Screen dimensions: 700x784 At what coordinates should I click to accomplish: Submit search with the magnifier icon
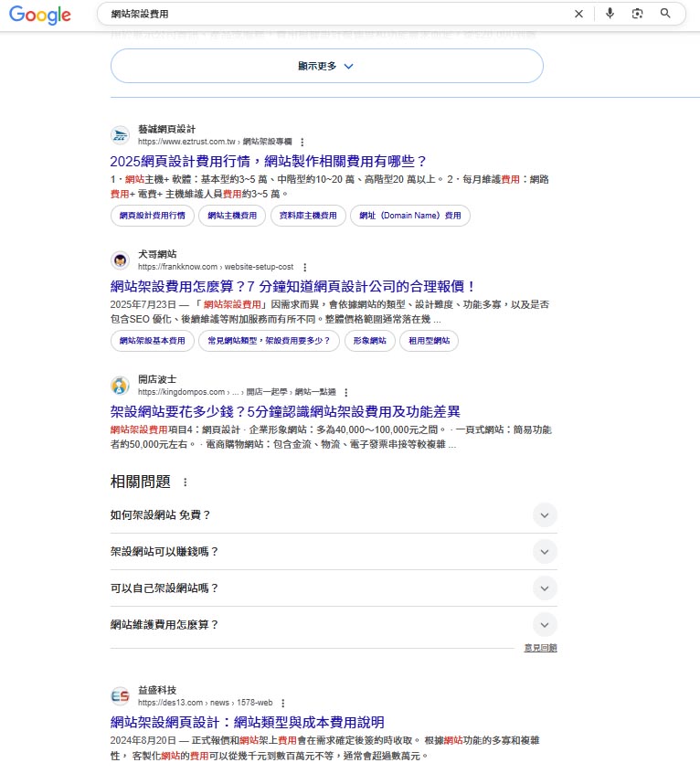pyautogui.click(x=665, y=14)
